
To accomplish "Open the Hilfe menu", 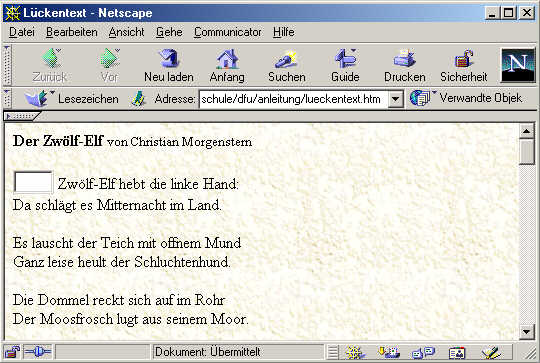I will click(x=283, y=32).
